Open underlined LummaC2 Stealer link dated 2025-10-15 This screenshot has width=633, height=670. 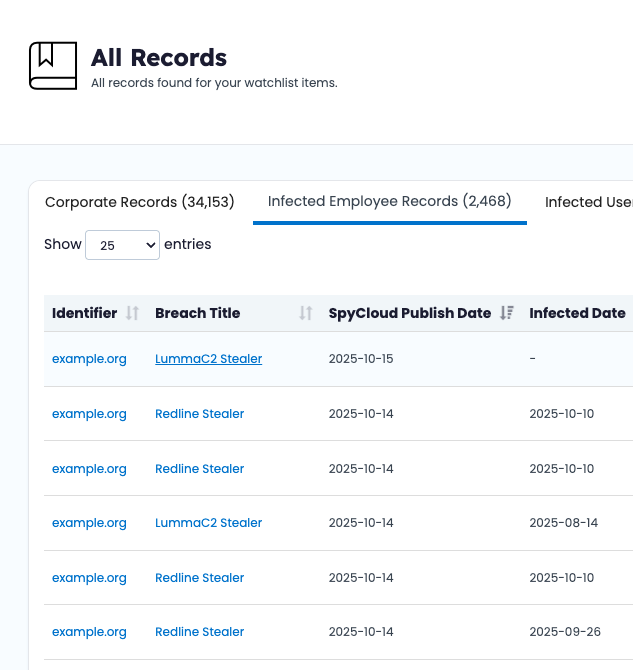[209, 359]
